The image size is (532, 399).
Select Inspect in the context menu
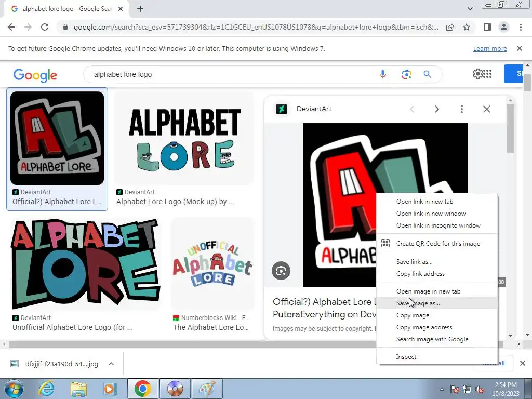pyautogui.click(x=437, y=356)
